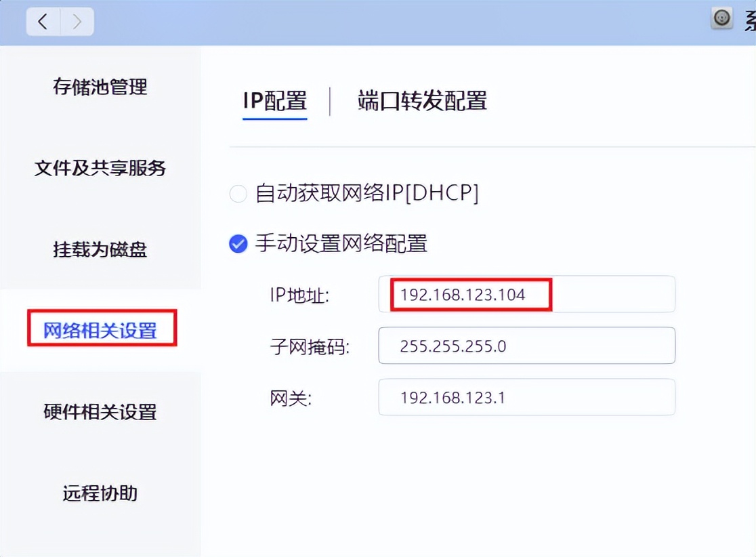
Task: Switch to the 端口转发配置 tab
Action: [422, 101]
